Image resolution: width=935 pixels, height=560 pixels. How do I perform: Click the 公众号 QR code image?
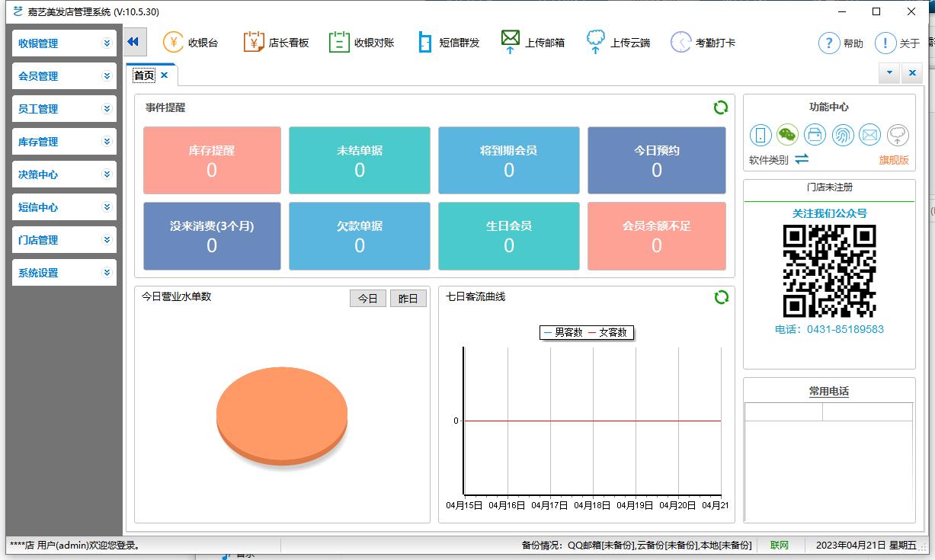point(829,270)
